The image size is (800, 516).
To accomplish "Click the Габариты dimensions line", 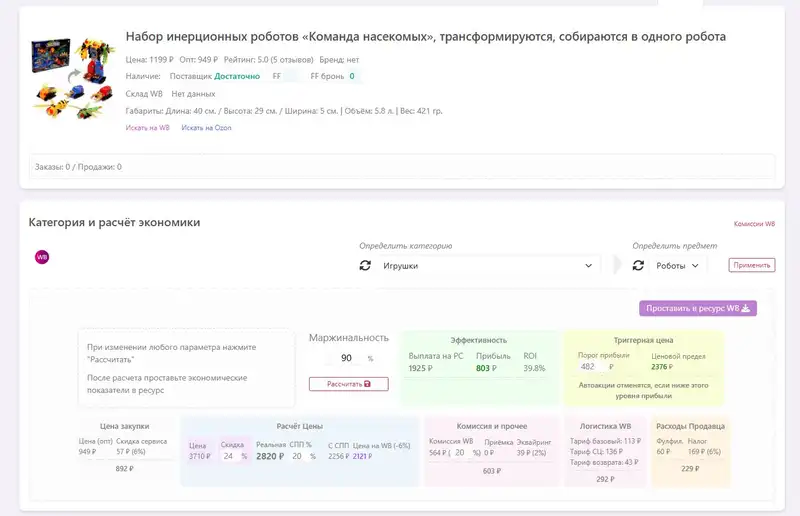I will tap(284, 111).
